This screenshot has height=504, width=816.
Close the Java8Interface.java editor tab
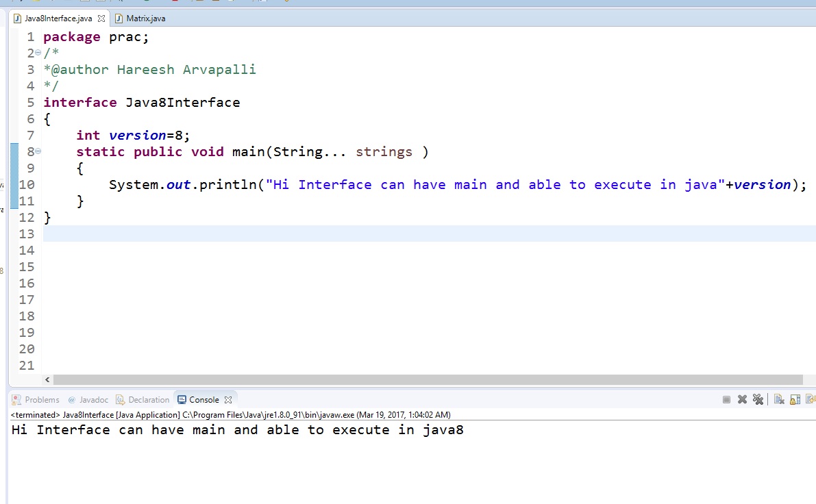(x=101, y=19)
